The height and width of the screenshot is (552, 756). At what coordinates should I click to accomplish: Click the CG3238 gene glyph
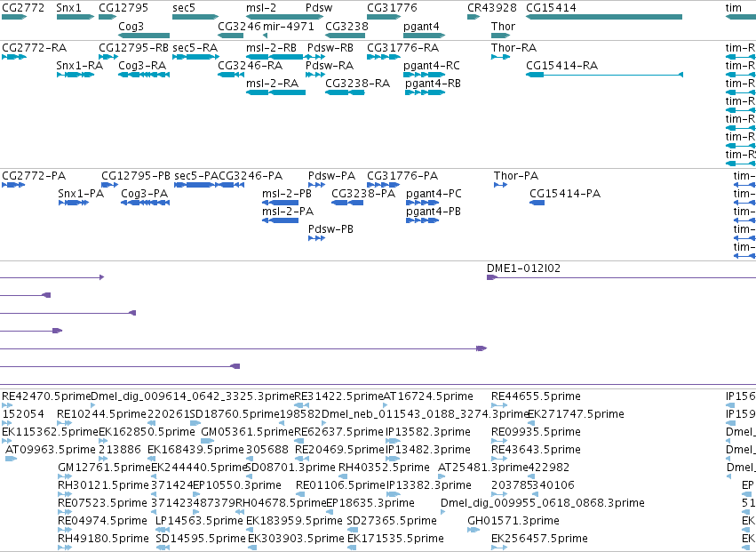point(346,36)
